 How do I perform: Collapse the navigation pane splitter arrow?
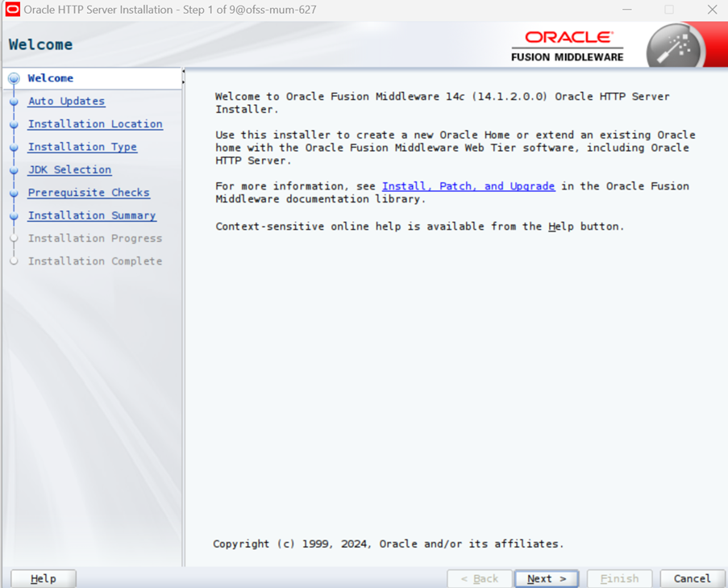click(183, 71)
